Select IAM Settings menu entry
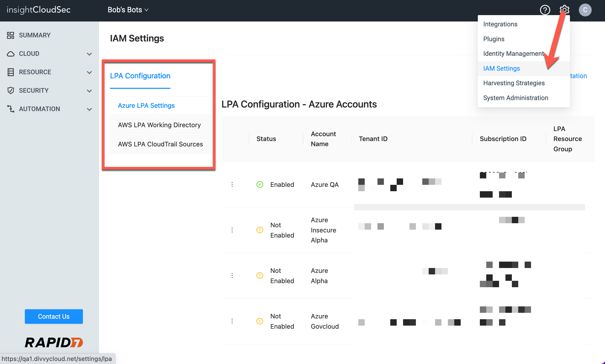Screen dimensions: 605x364 (524, 68)
